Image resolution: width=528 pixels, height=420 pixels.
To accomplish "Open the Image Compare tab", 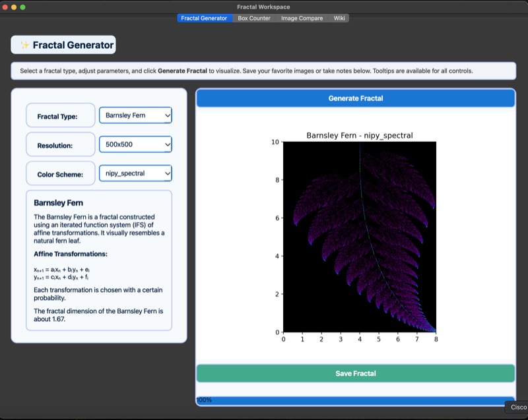I will click(x=302, y=18).
